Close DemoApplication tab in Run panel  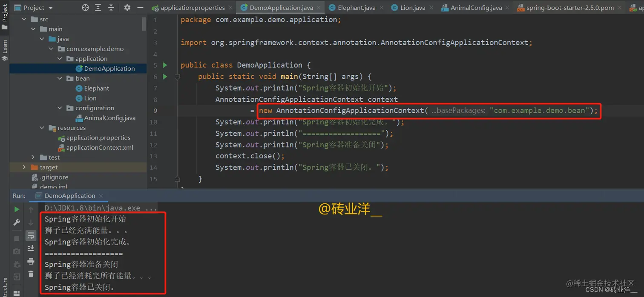[101, 196]
